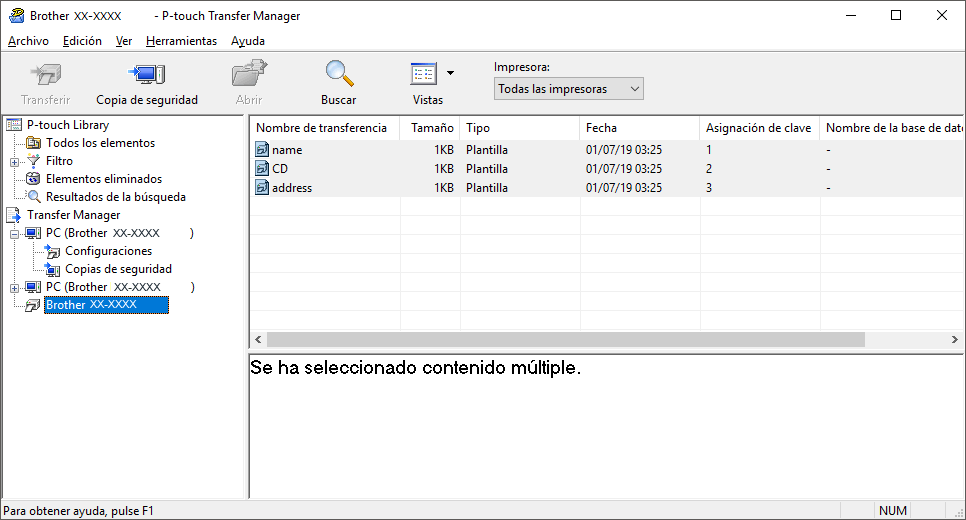Select Configuraciones in the tree
Viewport: 966px width, 520px height.
pos(108,251)
